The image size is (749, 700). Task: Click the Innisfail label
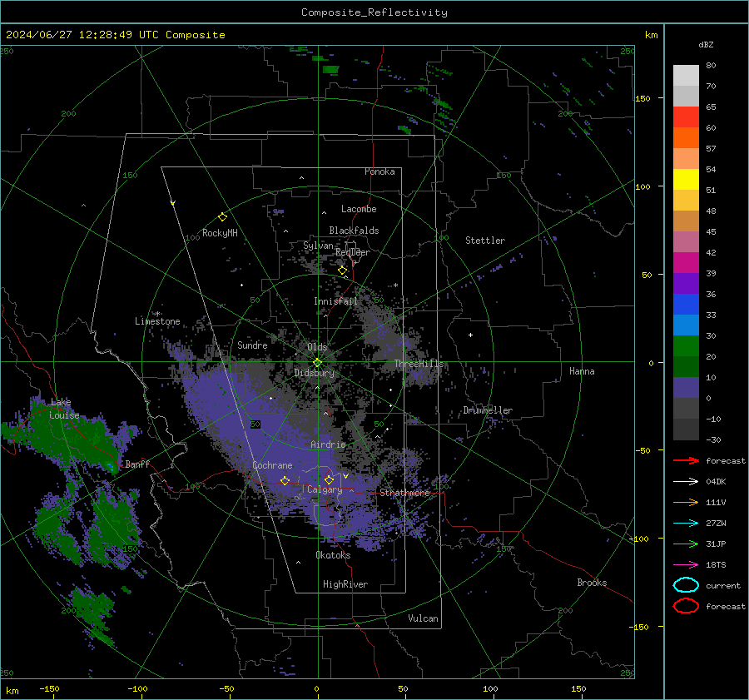tap(335, 301)
